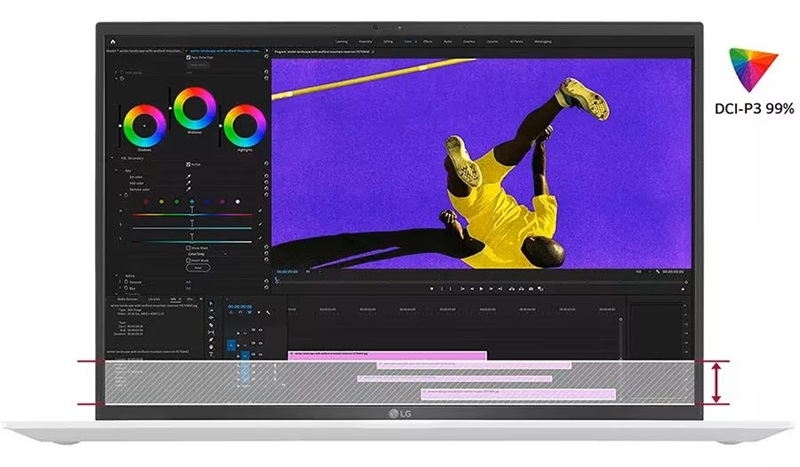Open Comparison View in program monitor
Viewport: 800px width, 467px height.
(x=540, y=289)
